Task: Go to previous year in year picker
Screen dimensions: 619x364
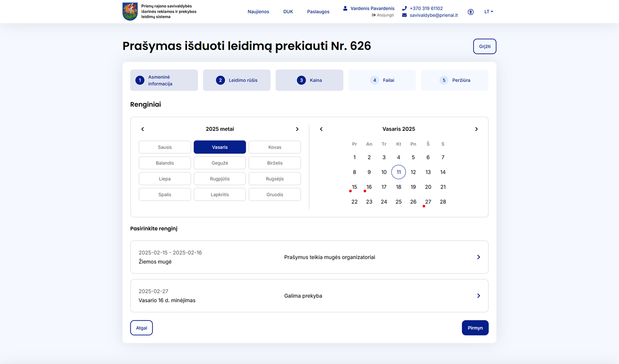Action: 143,129
